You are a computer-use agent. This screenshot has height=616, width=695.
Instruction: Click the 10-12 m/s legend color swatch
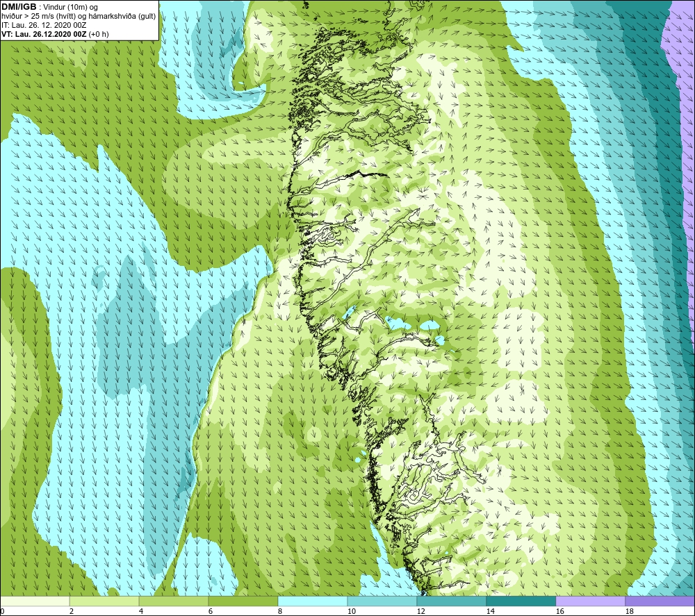382,601
